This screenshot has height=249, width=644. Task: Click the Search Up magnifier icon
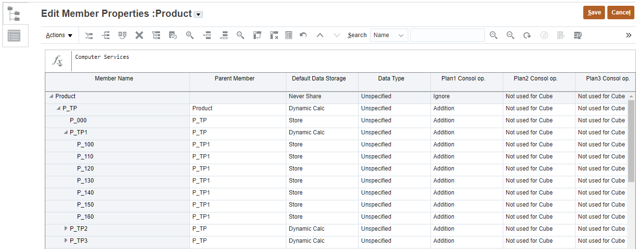click(494, 35)
